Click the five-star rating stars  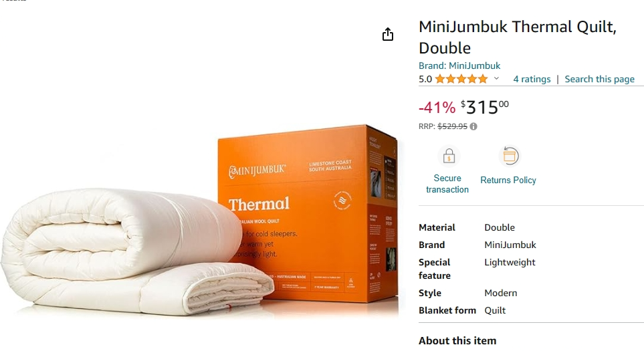[x=461, y=79]
